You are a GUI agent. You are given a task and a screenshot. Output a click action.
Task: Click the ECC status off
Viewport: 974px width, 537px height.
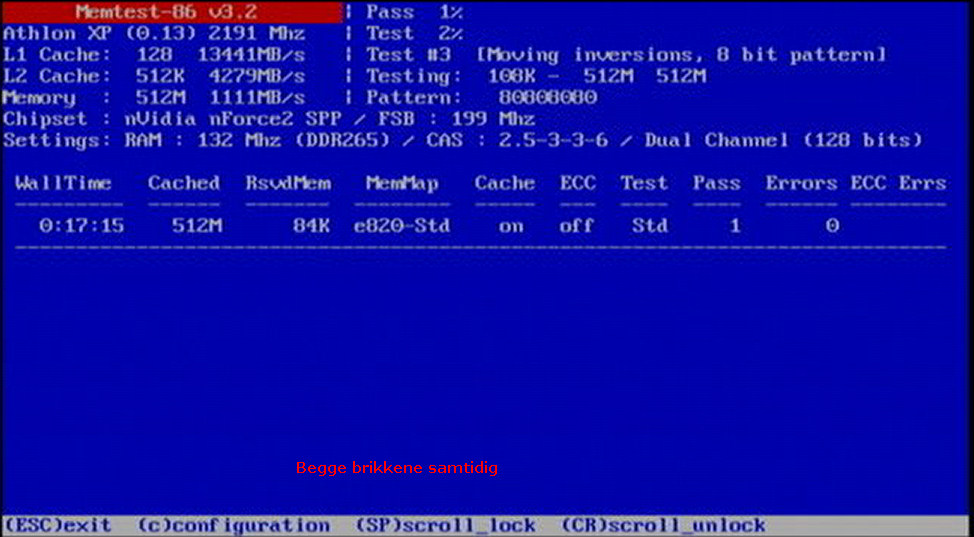576,226
